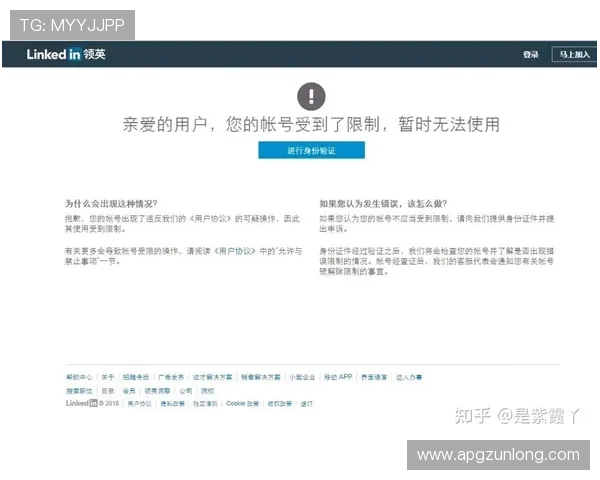Open 界面语言 footer option
Image resolution: width=600 pixels, height=480 pixels.
click(374, 377)
